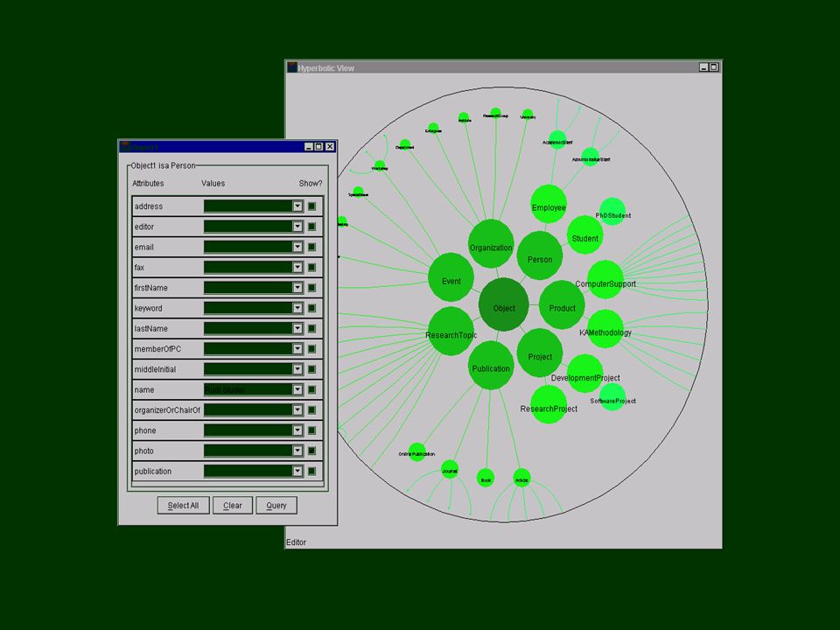Select the ResearchProject node
The width and height of the screenshot is (840, 630).
tap(549, 404)
